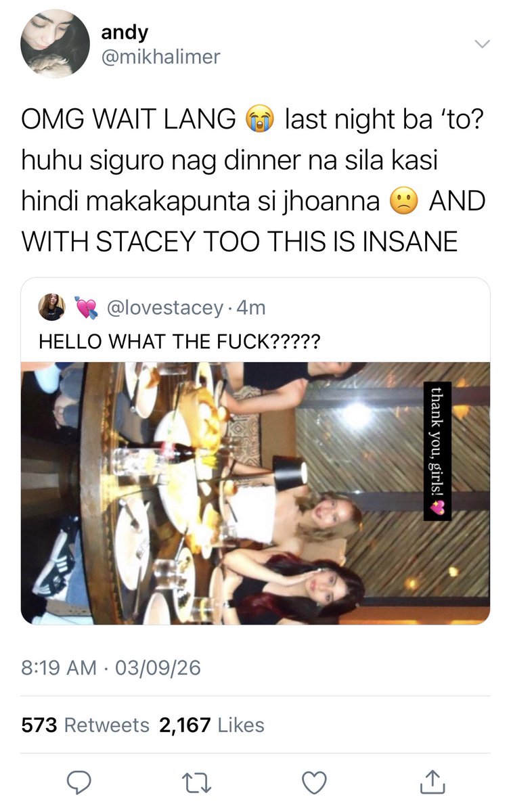This screenshot has width=511, height=812.
Task: Expand the tweet options chevron
Action: [481, 45]
